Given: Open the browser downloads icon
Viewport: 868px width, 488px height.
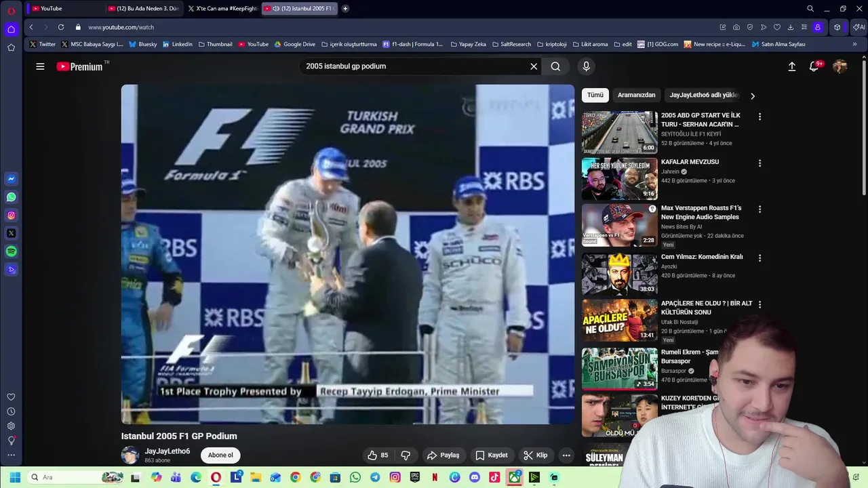Looking at the screenshot, I should 791,27.
